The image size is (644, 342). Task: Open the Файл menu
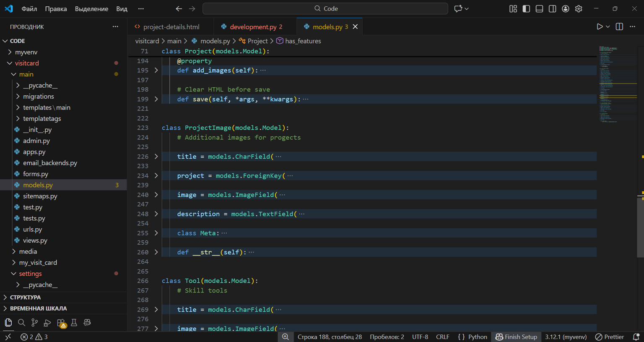point(29,8)
